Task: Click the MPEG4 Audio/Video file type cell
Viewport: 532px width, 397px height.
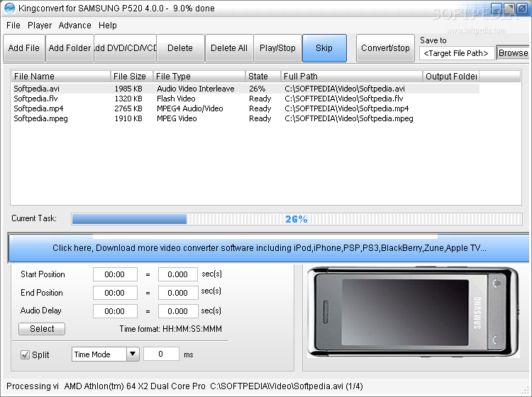Action: tap(190, 108)
